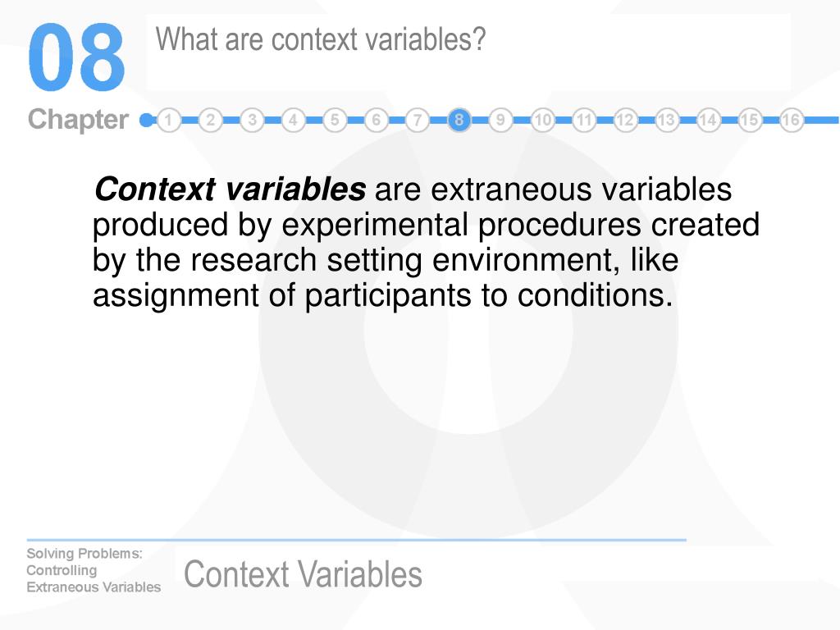The image size is (840, 630).
Task: Click the chapter 12 circle
Action: pos(625,120)
